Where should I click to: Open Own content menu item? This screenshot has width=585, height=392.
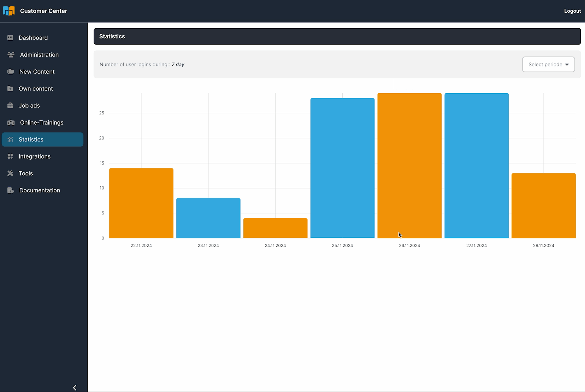36,89
